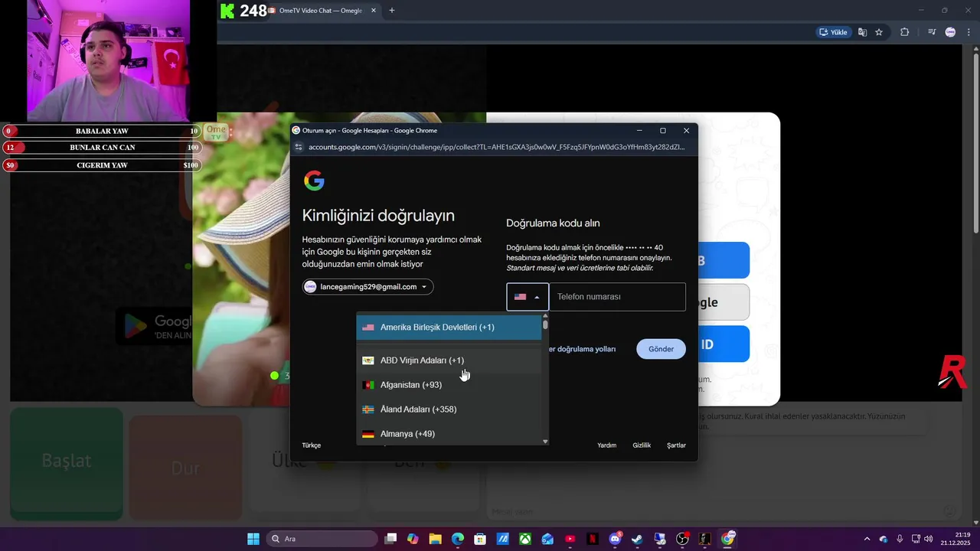
Task: Select Amerika Birleşik Devletleri (+1) option
Action: 449,327
